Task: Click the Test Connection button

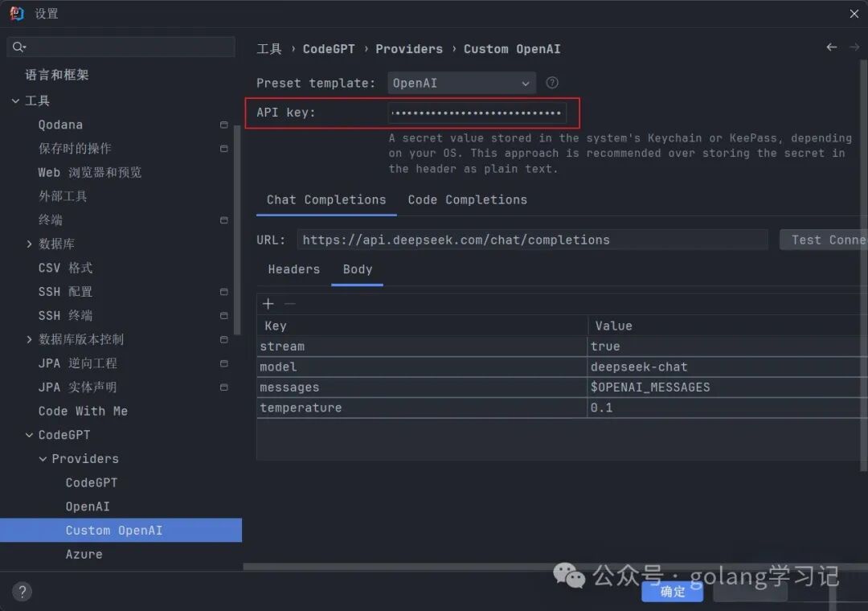Action: (823, 240)
